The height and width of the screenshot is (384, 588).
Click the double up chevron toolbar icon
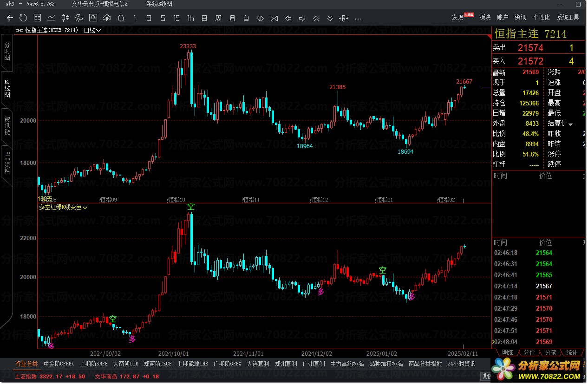(x=316, y=19)
